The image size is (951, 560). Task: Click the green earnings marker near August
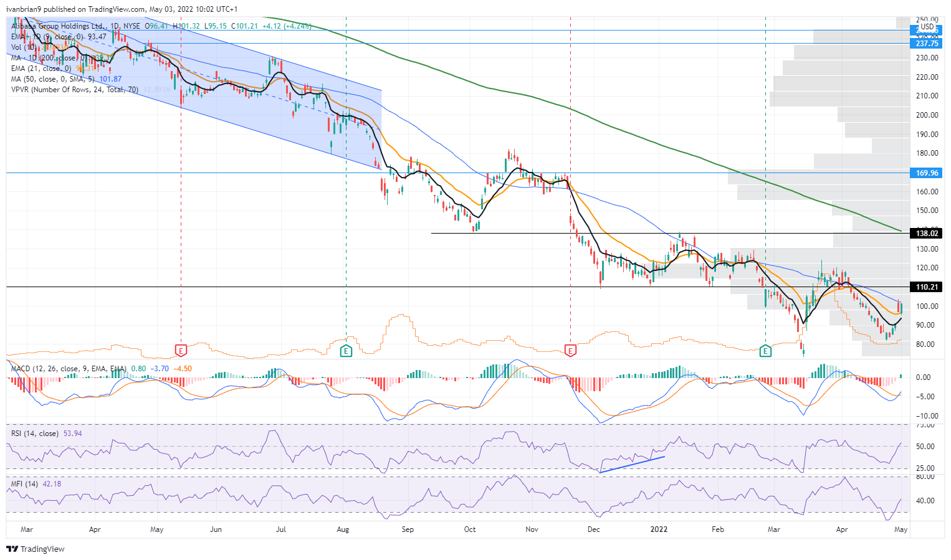(x=346, y=351)
